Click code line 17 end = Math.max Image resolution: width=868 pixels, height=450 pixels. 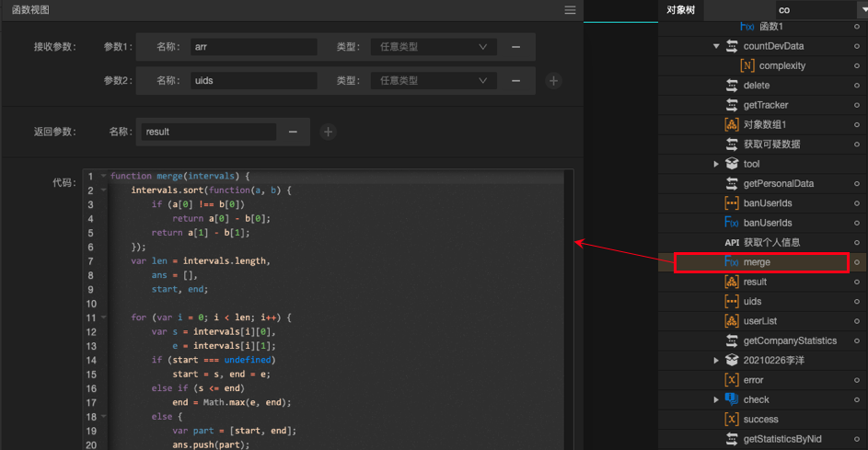click(x=231, y=402)
